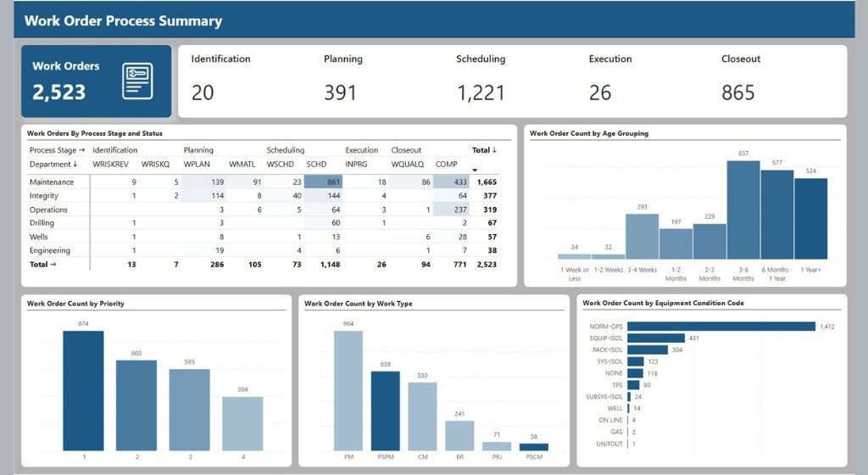Select the BR work type bar
Image resolution: width=868 pixels, height=475 pixels.
pyautogui.click(x=459, y=436)
